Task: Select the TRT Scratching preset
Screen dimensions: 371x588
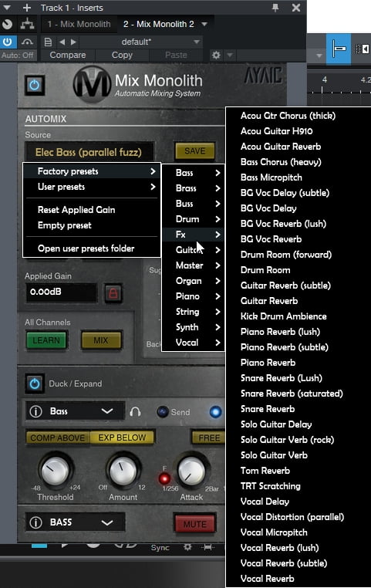Action: 271,486
